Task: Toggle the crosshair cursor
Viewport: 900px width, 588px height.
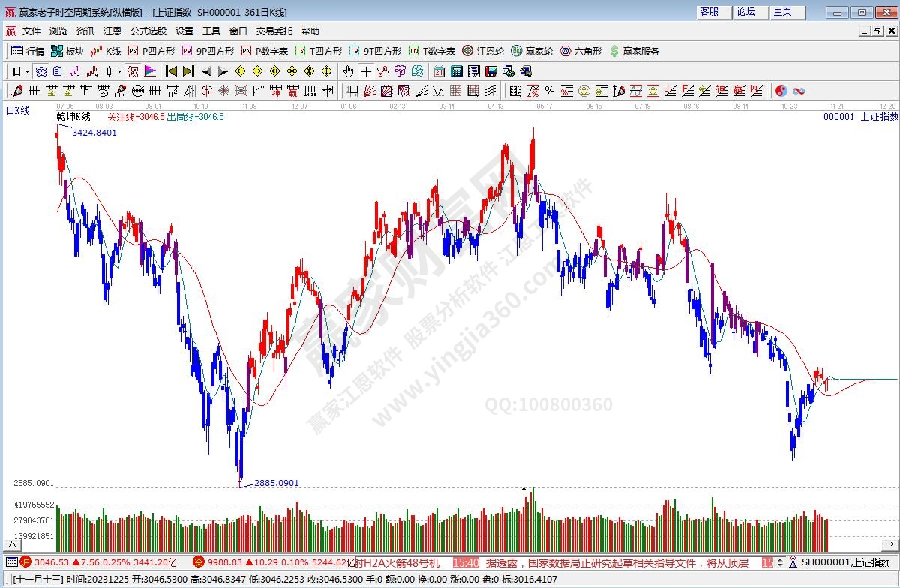Action: [x=365, y=71]
